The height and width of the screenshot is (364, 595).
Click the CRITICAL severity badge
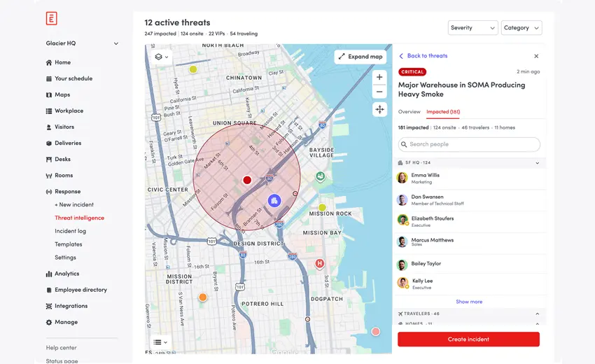point(412,71)
